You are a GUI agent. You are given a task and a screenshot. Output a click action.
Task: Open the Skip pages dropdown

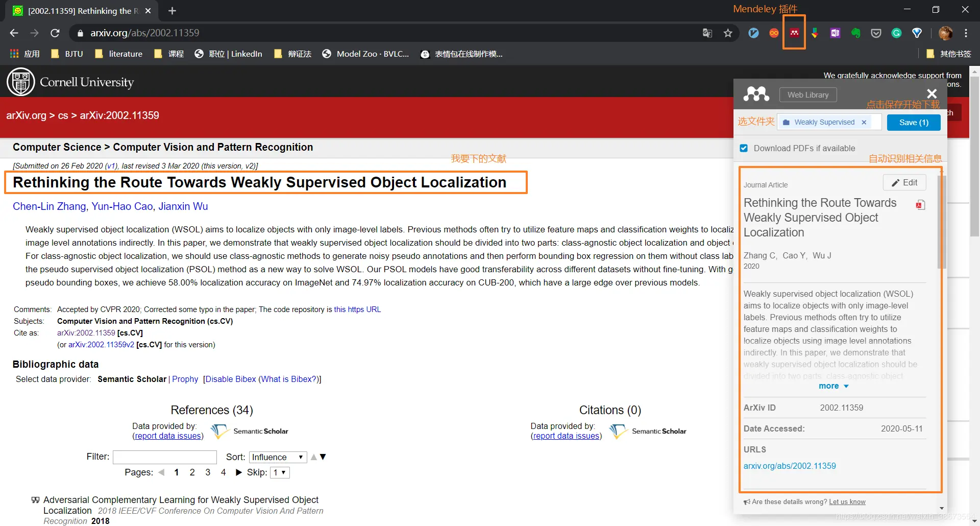280,472
